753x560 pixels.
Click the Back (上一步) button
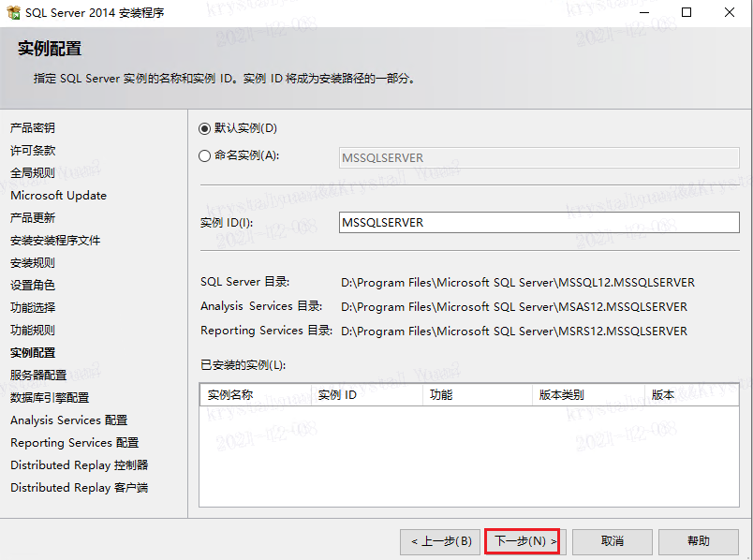[440, 542]
